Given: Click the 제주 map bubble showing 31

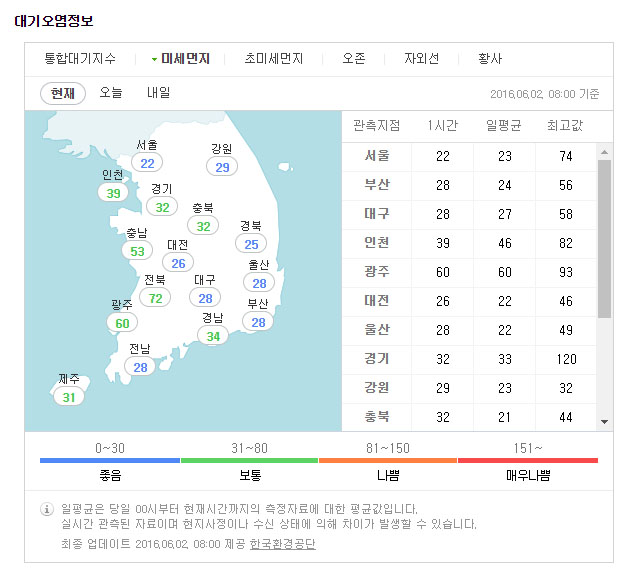Looking at the screenshot, I should coord(69,397).
